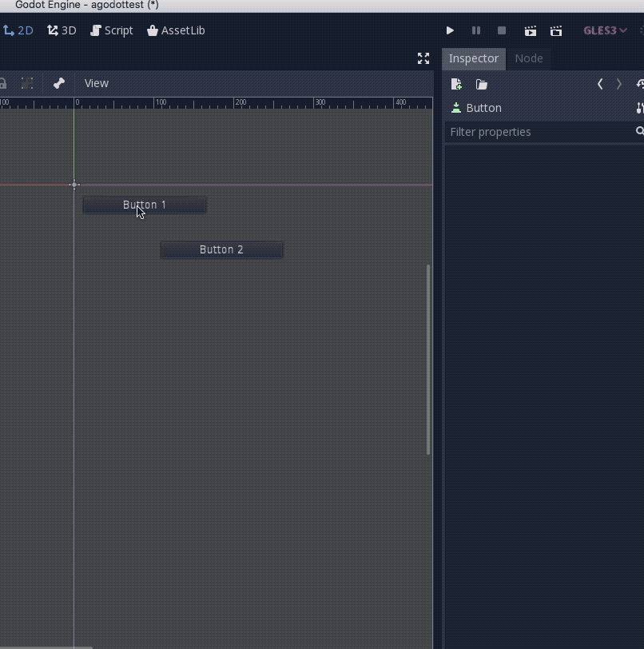The image size is (644, 649).
Task: Switch to the Node tab
Action: click(529, 58)
